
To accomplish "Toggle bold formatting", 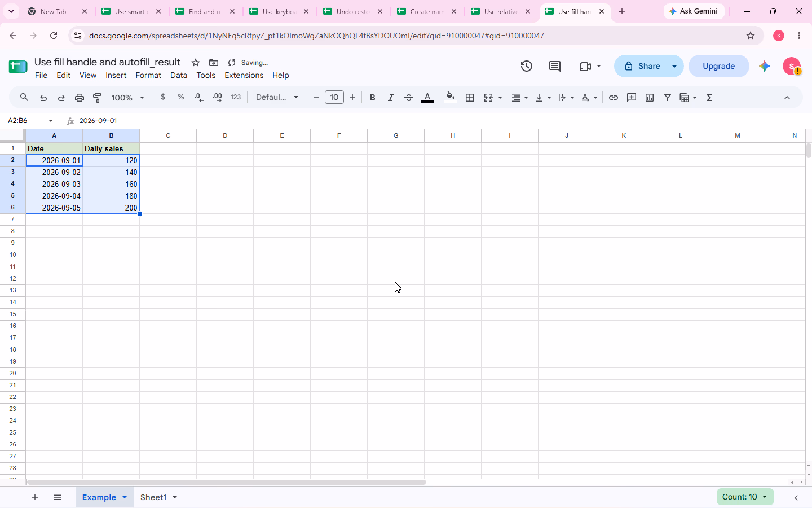I will (372, 98).
